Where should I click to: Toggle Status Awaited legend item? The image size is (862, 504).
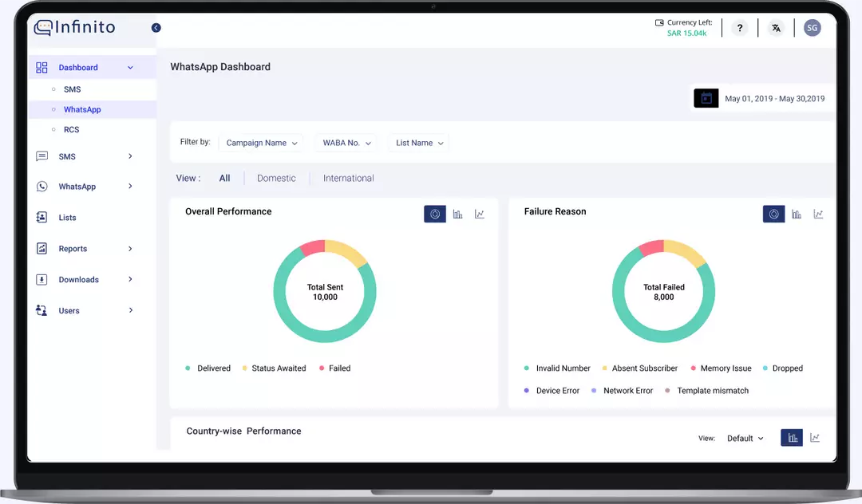click(274, 368)
